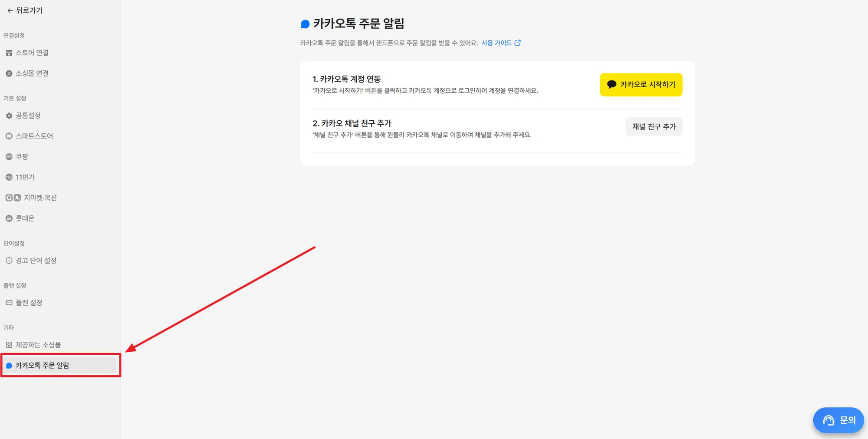Viewport: 868px width, 439px height.
Task: Select the sourcing mall connection (소싱몰 연결) icon
Action: point(9,73)
